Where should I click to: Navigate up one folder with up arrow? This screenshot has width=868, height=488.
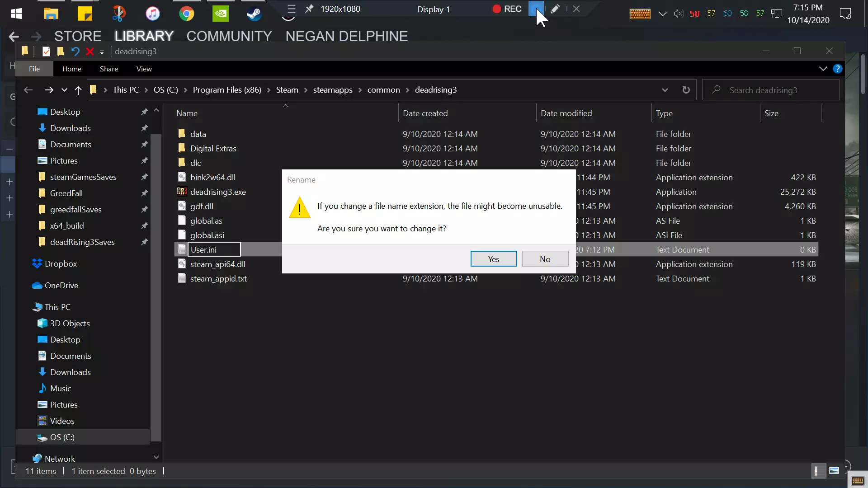(78, 90)
